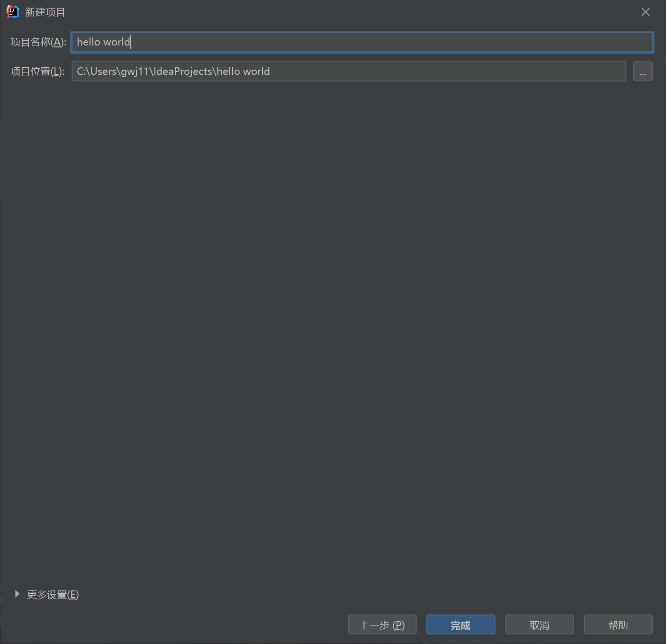Close the 新建项目 dialog with the X
Image resolution: width=666 pixels, height=644 pixels.
pyautogui.click(x=645, y=12)
